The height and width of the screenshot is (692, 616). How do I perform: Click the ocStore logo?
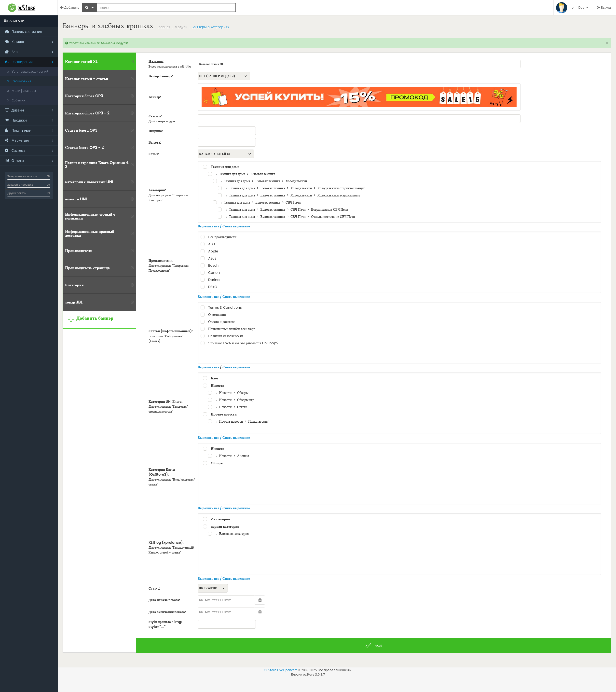tap(22, 7)
